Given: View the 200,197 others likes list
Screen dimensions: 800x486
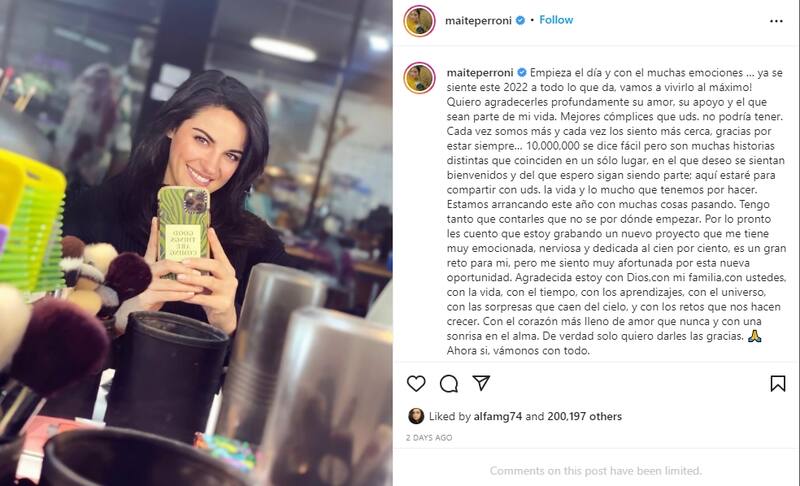Looking at the screenshot, I should click(x=585, y=416).
